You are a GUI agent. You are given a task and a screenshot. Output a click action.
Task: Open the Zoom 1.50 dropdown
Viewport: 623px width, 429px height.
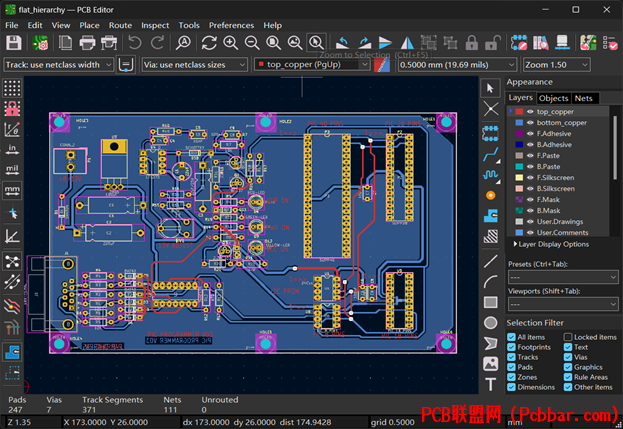click(557, 64)
